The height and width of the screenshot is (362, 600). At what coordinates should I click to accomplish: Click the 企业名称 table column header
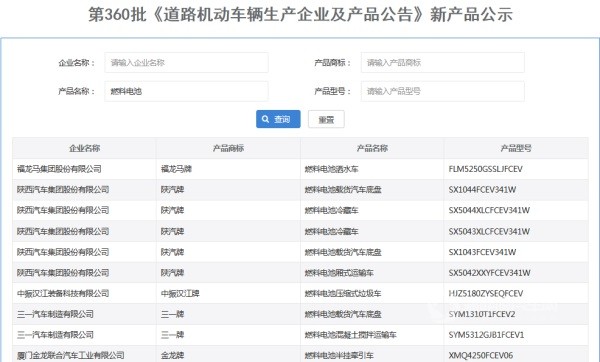click(85, 148)
